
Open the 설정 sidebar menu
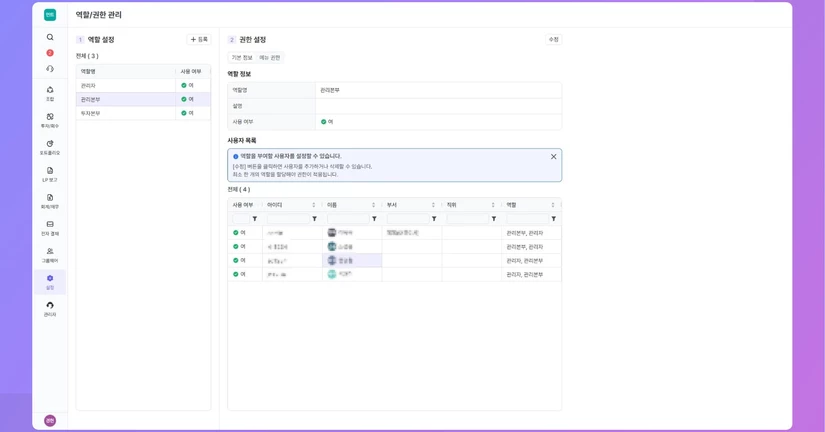click(x=50, y=282)
